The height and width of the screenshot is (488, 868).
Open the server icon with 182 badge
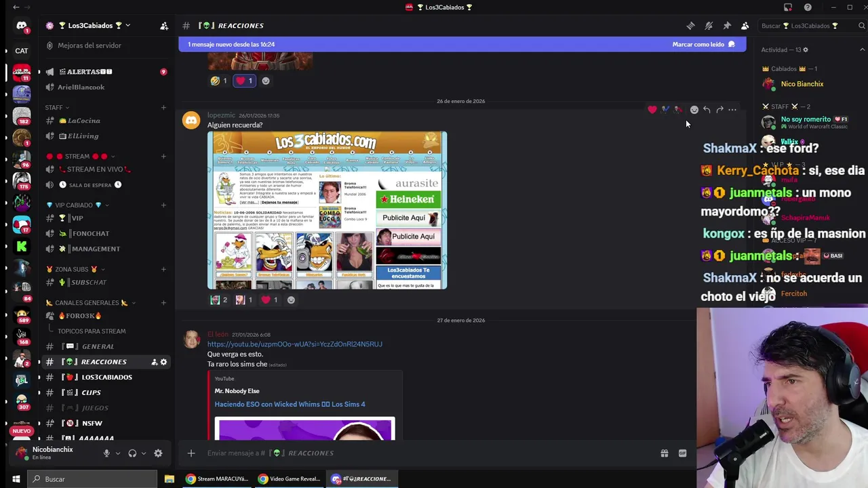22,115
